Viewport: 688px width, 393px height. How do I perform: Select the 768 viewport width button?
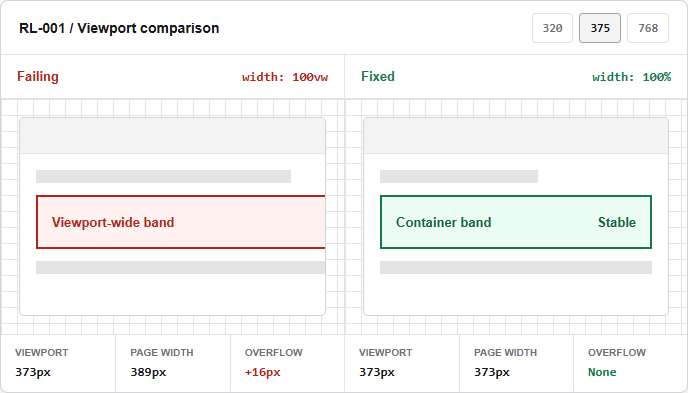click(x=648, y=28)
